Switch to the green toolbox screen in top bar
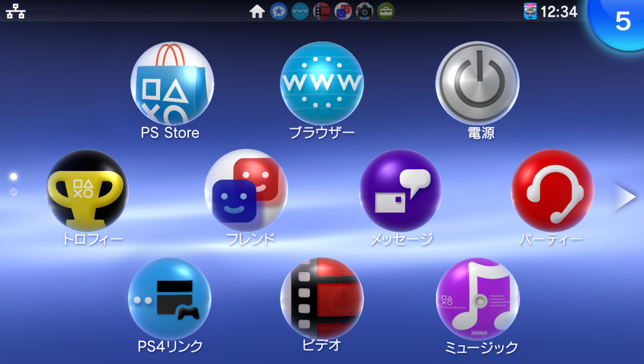 click(385, 11)
